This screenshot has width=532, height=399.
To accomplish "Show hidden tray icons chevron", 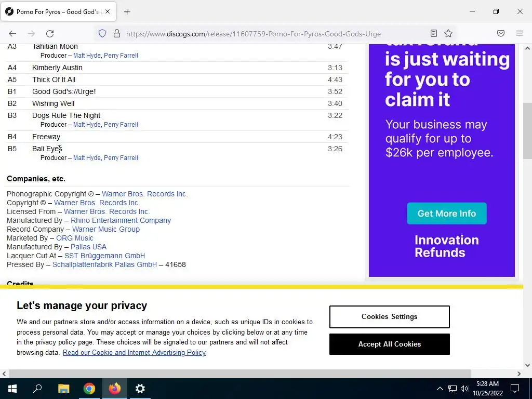I will click(x=440, y=389).
